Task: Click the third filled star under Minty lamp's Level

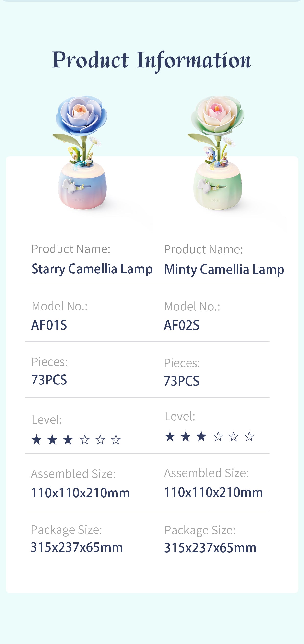Action: click(201, 437)
